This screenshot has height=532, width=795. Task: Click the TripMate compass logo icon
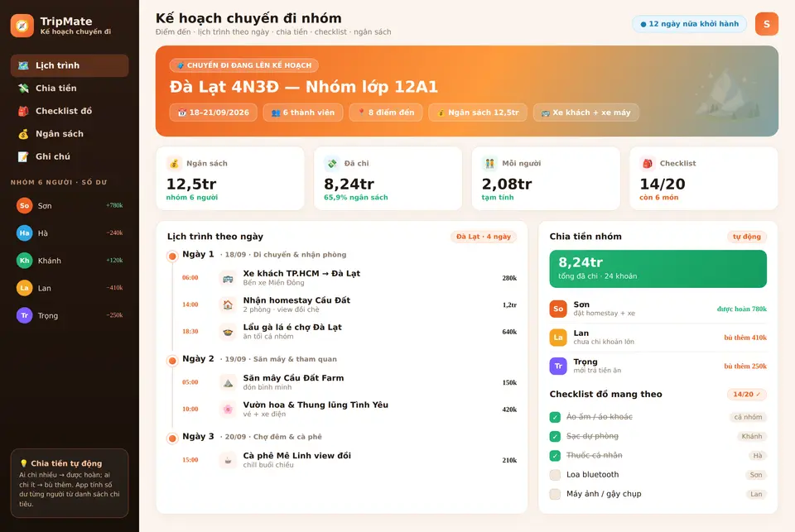22,26
